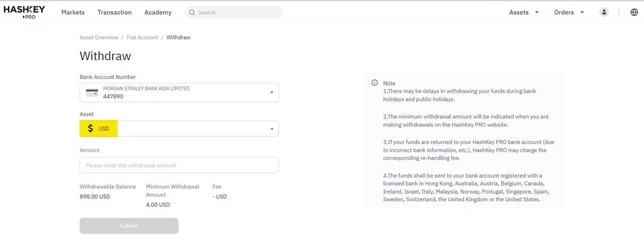Click the Fee label
The height and width of the screenshot is (243, 644).
point(217,187)
